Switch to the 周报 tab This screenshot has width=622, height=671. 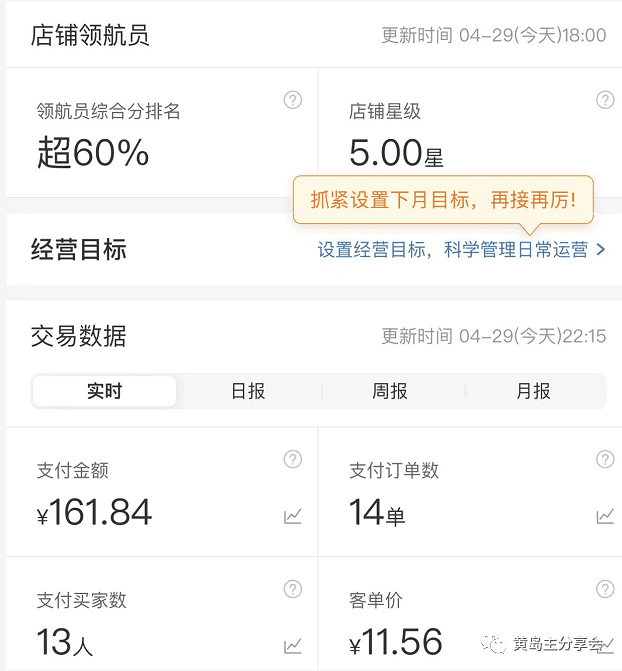click(x=390, y=391)
